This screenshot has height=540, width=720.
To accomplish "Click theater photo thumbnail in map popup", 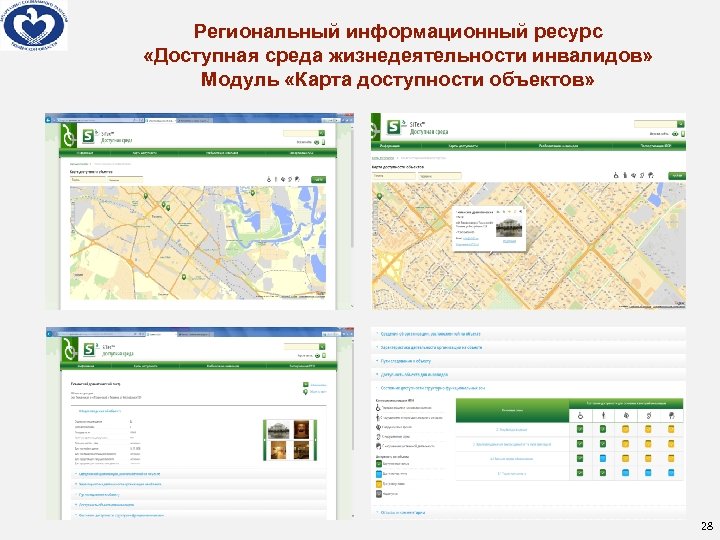I will coord(509,227).
